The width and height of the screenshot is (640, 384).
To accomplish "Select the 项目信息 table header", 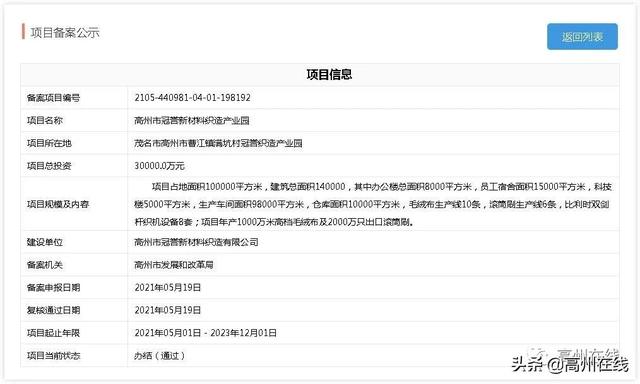I will (x=329, y=74).
